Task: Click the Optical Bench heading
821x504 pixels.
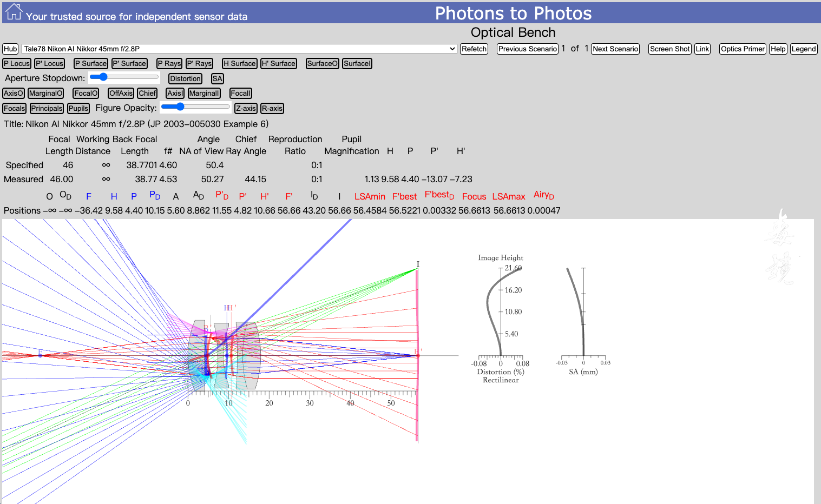Action: click(x=513, y=32)
